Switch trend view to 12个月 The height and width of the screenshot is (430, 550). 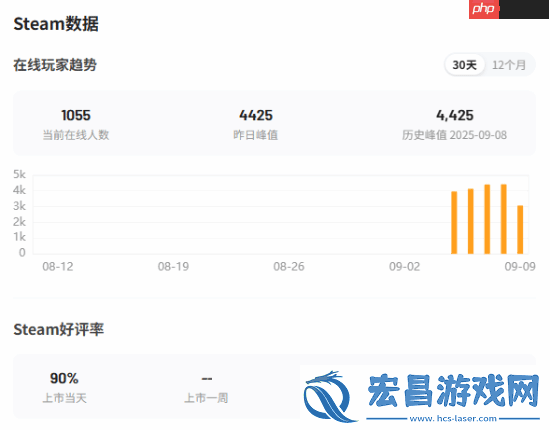point(509,65)
